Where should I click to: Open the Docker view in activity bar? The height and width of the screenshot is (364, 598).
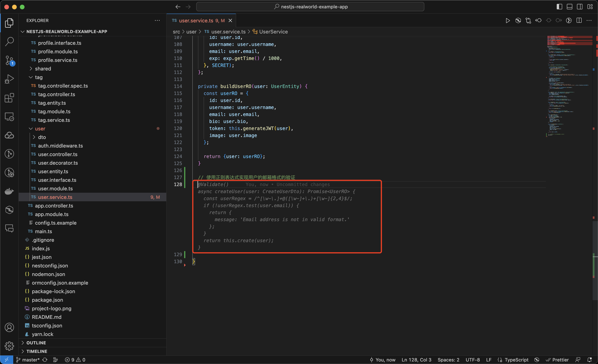pyautogui.click(x=9, y=191)
